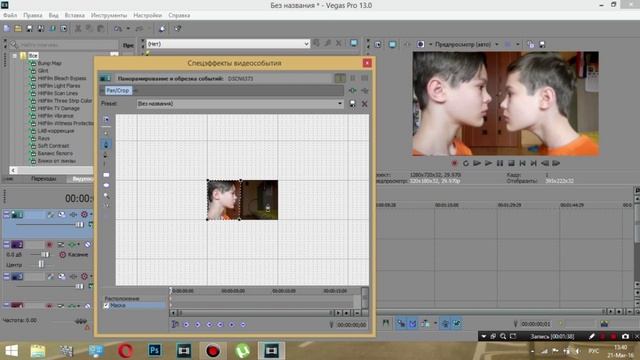The width and height of the screenshot is (640, 360).
Task: Click the stop button in preview
Action: [511, 163]
